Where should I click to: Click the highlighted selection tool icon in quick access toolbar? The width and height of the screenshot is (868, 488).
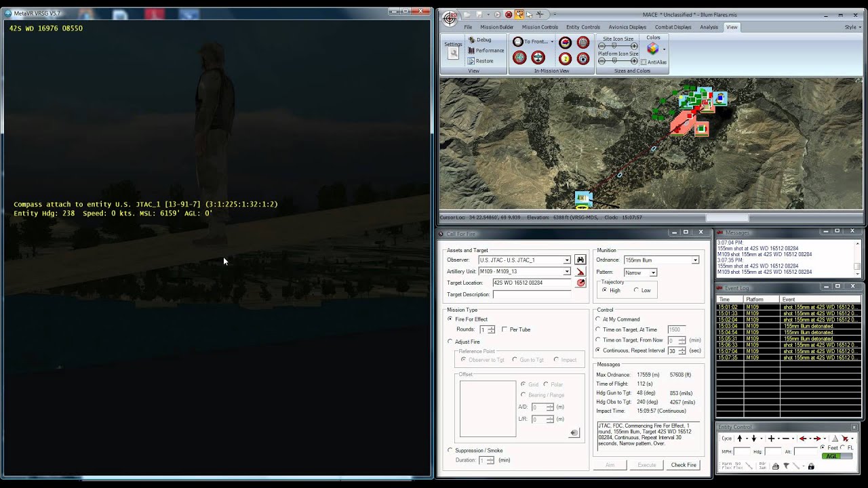[x=519, y=14]
